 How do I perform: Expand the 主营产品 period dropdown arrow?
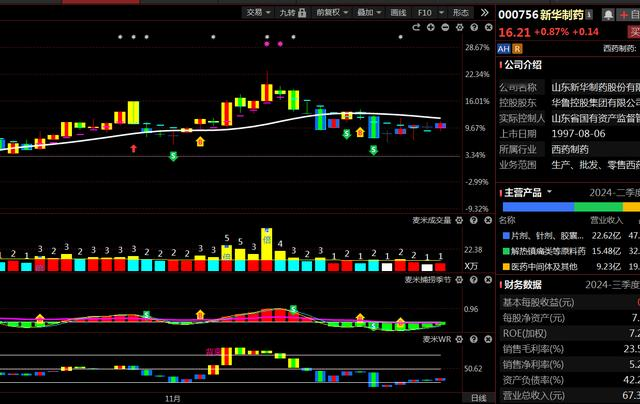coord(551,193)
